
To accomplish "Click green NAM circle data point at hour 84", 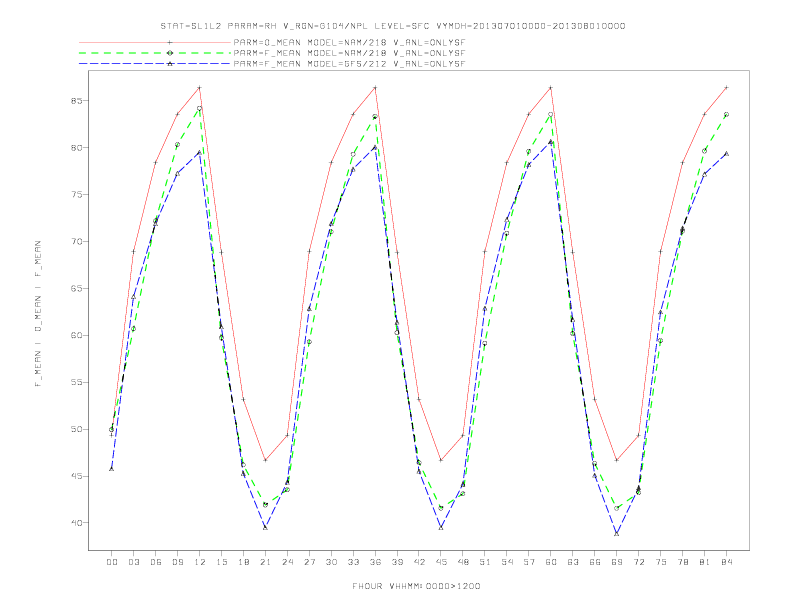I will tap(726, 115).
